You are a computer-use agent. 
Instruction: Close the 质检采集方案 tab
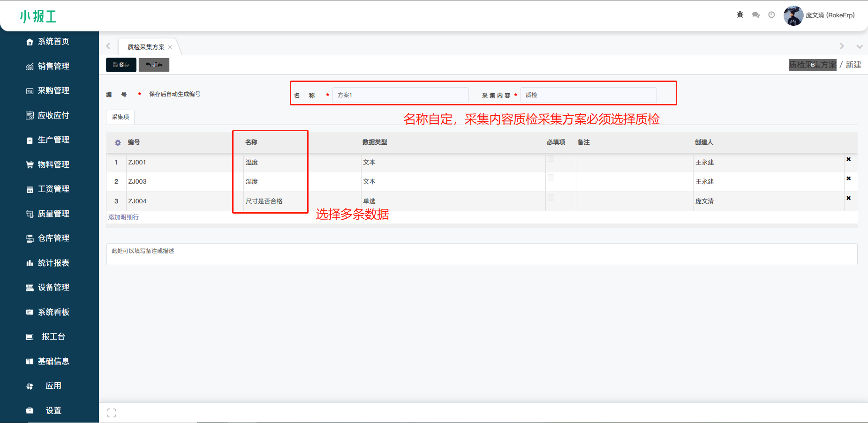pyautogui.click(x=170, y=47)
